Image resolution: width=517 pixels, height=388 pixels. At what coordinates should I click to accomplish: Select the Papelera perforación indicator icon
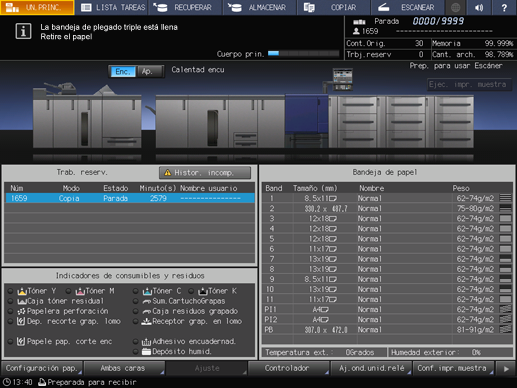coord(21,311)
